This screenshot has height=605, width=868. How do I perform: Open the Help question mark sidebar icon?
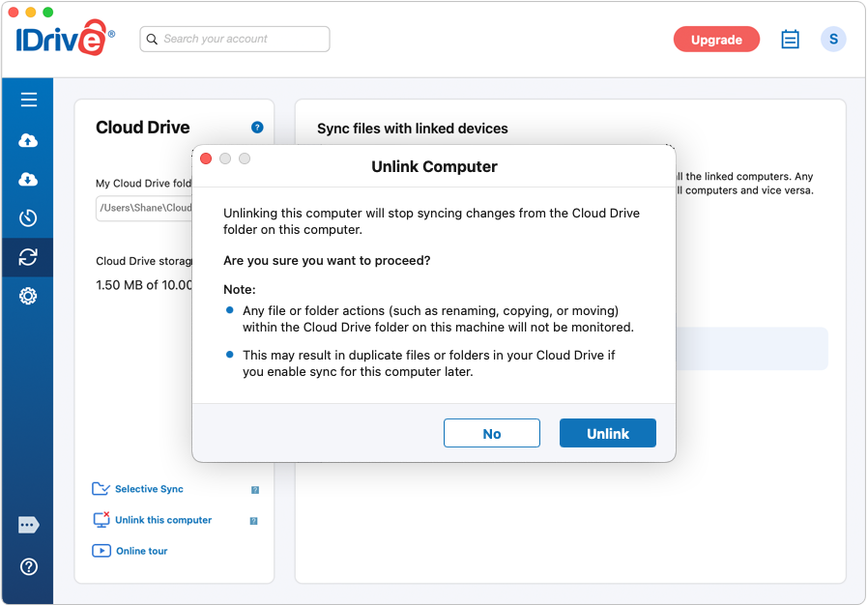pyautogui.click(x=29, y=566)
